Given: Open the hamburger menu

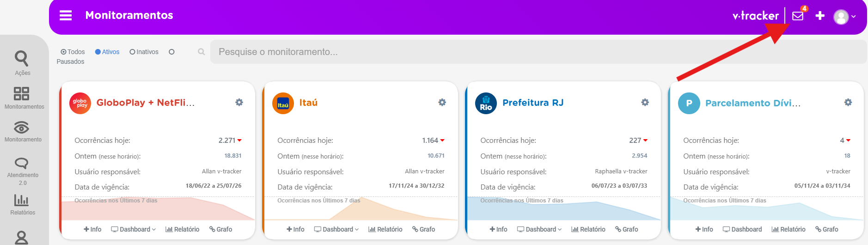Looking at the screenshot, I should (x=66, y=15).
